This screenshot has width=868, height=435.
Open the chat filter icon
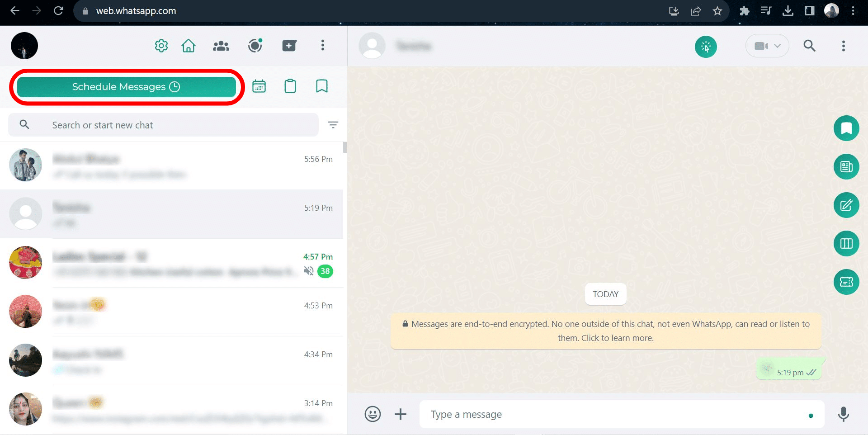[x=333, y=125]
